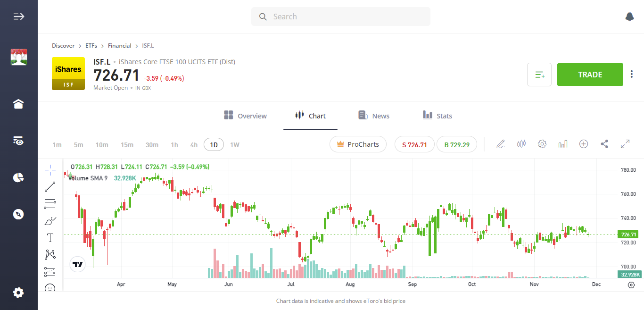Select the text annotation tool

(50, 237)
